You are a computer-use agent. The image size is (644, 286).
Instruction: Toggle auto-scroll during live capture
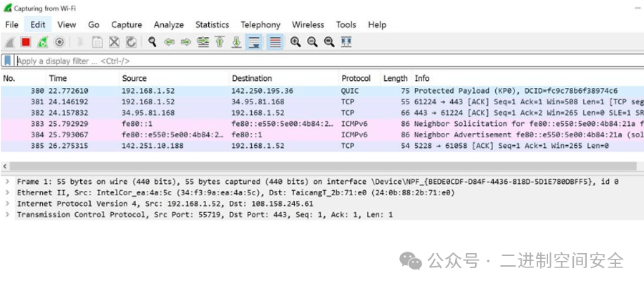coord(254,42)
